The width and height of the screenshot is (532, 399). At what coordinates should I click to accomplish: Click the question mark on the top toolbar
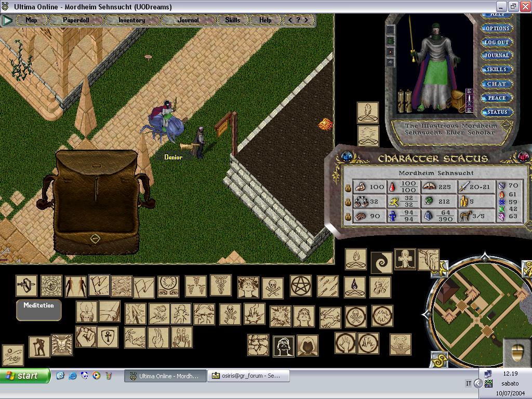[x=298, y=20]
